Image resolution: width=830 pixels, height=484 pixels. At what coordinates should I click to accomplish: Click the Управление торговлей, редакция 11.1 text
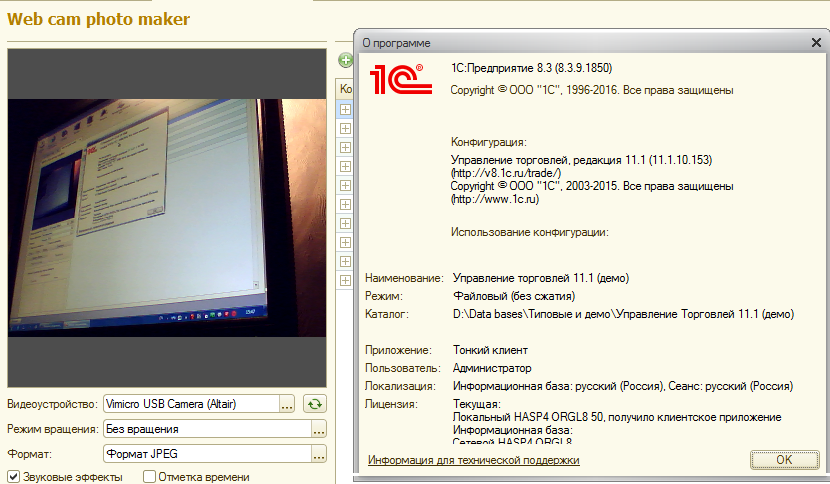tap(548, 160)
